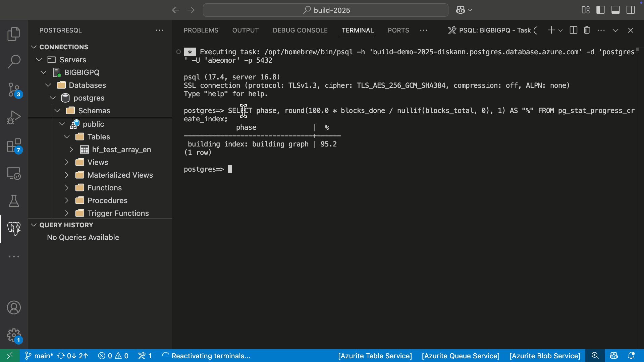
Task: Collapse the Servers tree node
Action: pos(39,60)
